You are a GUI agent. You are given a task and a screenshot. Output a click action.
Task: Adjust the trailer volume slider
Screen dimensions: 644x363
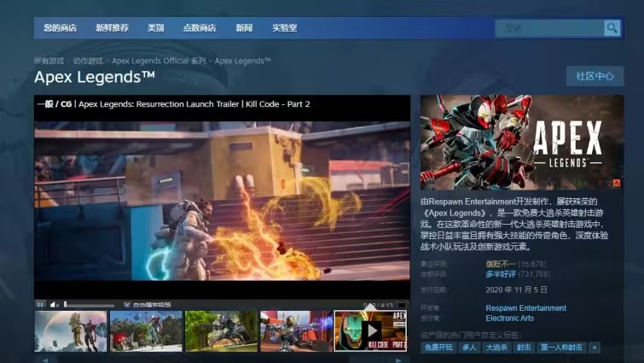(x=89, y=305)
